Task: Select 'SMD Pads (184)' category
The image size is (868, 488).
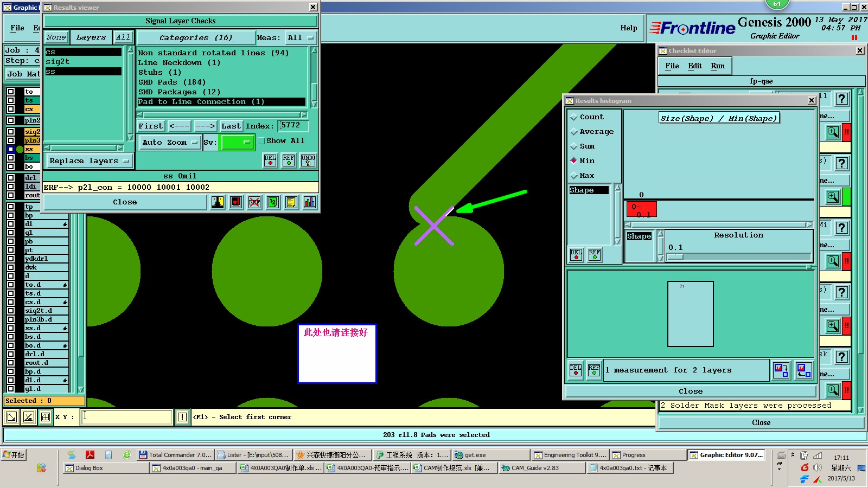Action: point(172,82)
